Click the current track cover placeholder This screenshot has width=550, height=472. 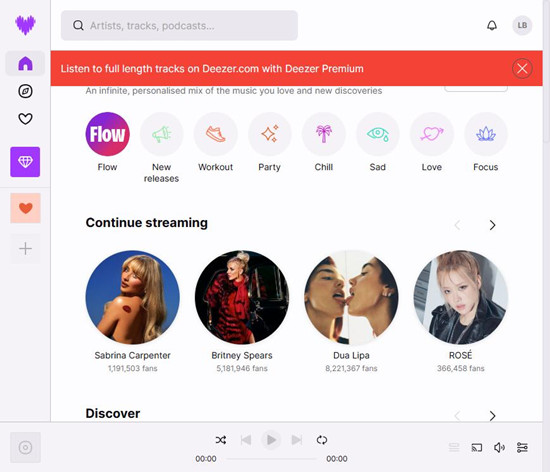(25, 447)
